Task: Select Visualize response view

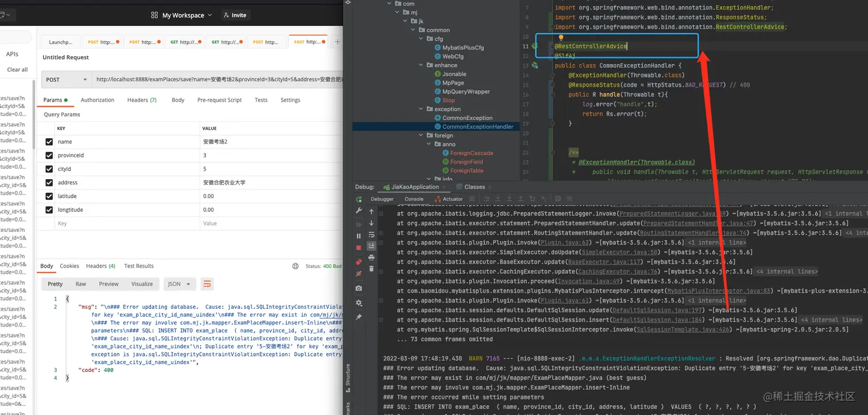Action: tap(142, 284)
